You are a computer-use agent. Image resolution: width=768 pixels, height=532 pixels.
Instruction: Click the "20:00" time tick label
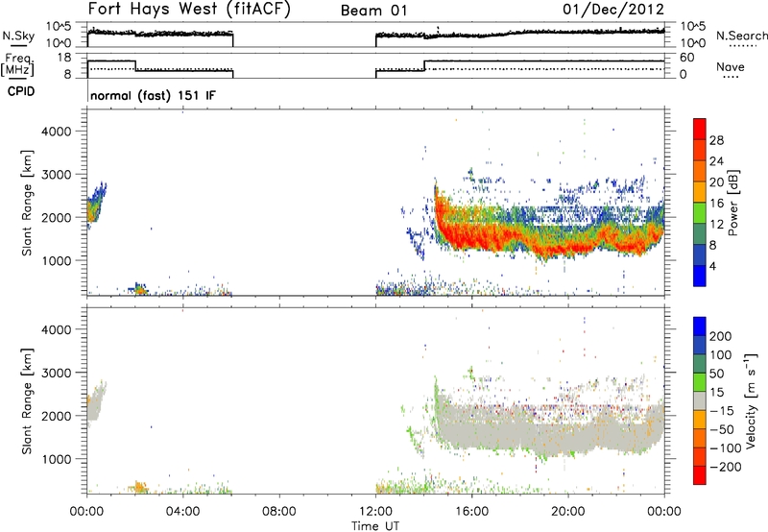pyautogui.click(x=568, y=512)
